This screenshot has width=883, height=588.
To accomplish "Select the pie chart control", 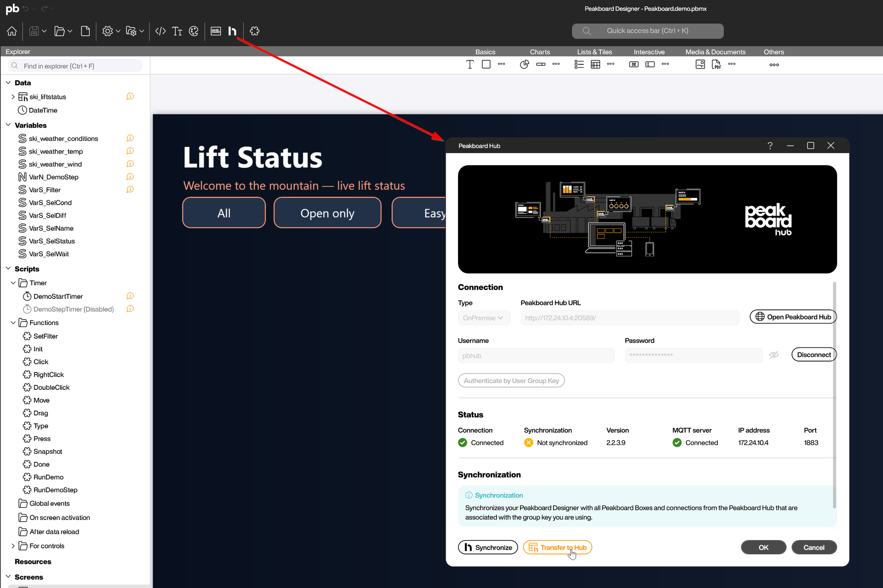I will (x=524, y=64).
